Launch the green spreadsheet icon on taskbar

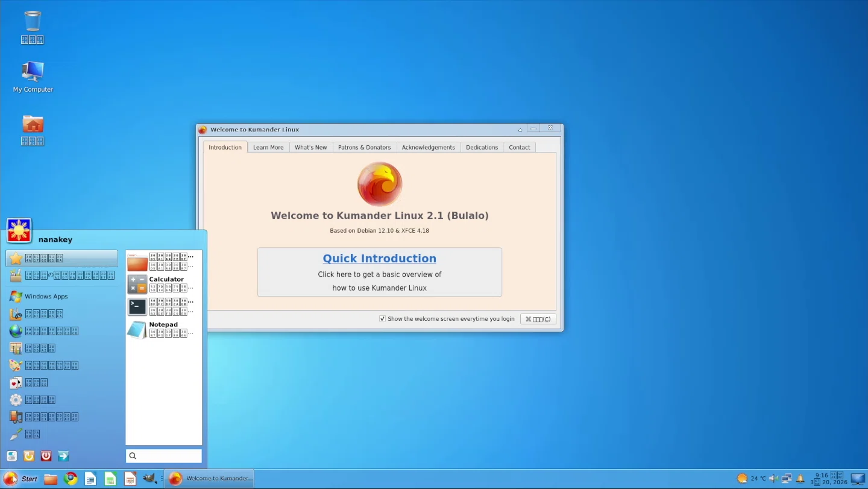pos(110,479)
